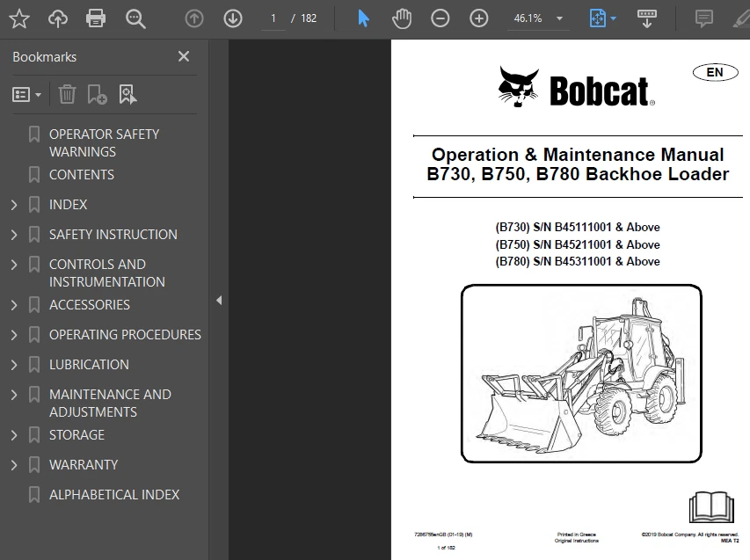Open the Find/Search tool

tap(135, 18)
